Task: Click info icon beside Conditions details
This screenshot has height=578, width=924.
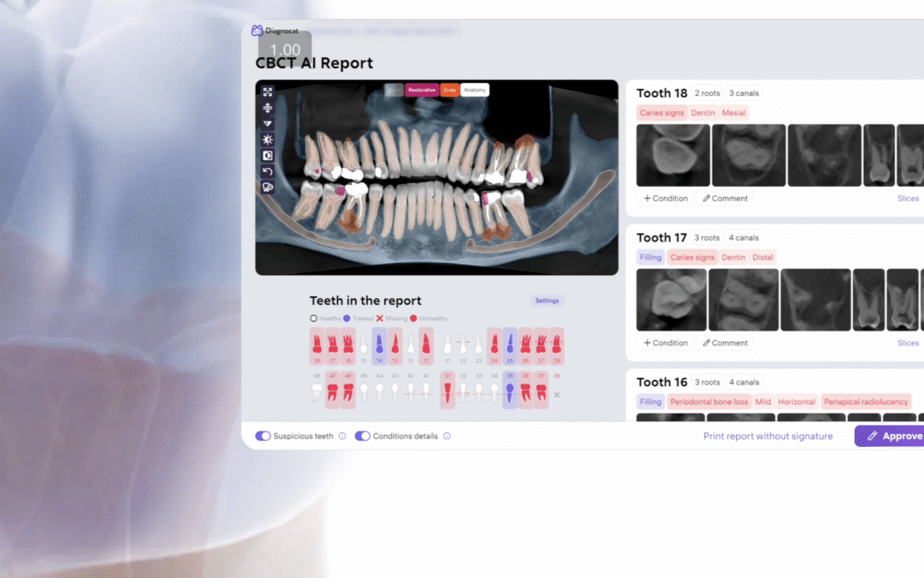Action: [447, 436]
